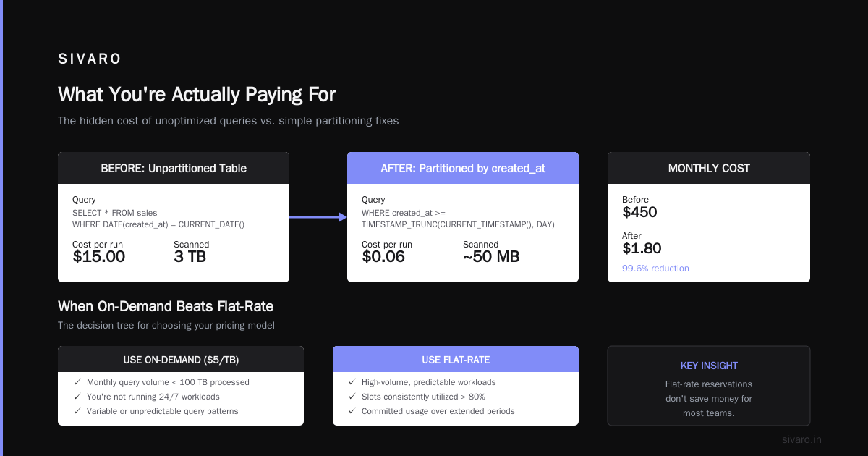Click the 'Scanned' label in AFTER card
Image resolution: width=868 pixels, height=456 pixels.
481,245
